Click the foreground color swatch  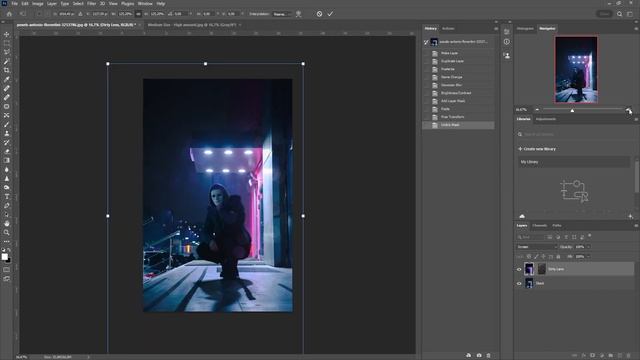pos(4,257)
